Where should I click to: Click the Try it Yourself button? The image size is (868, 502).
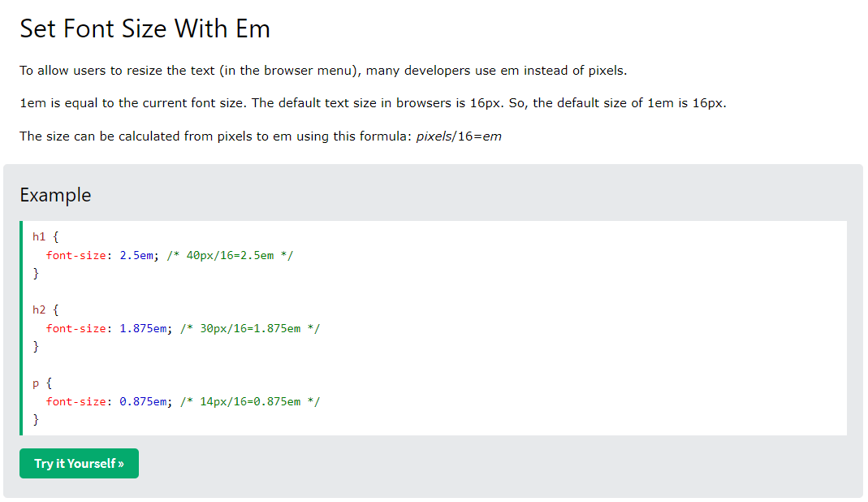point(79,463)
